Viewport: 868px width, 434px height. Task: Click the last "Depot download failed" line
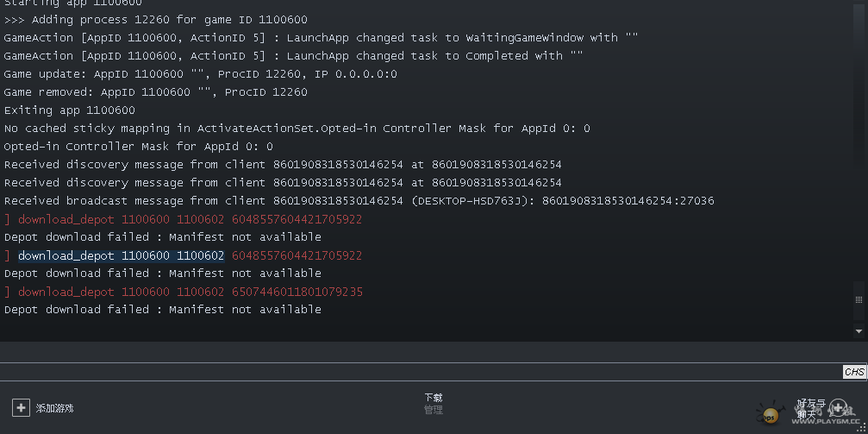click(x=162, y=310)
